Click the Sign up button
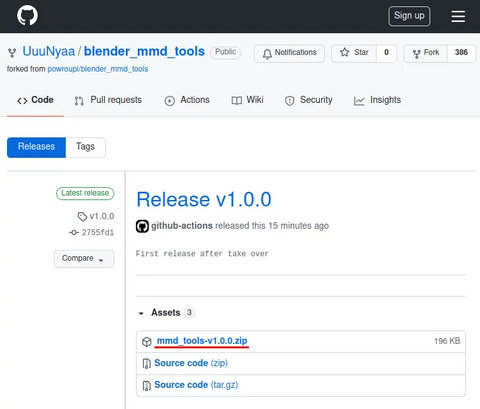Screen dimensions: 480x409 409,16
